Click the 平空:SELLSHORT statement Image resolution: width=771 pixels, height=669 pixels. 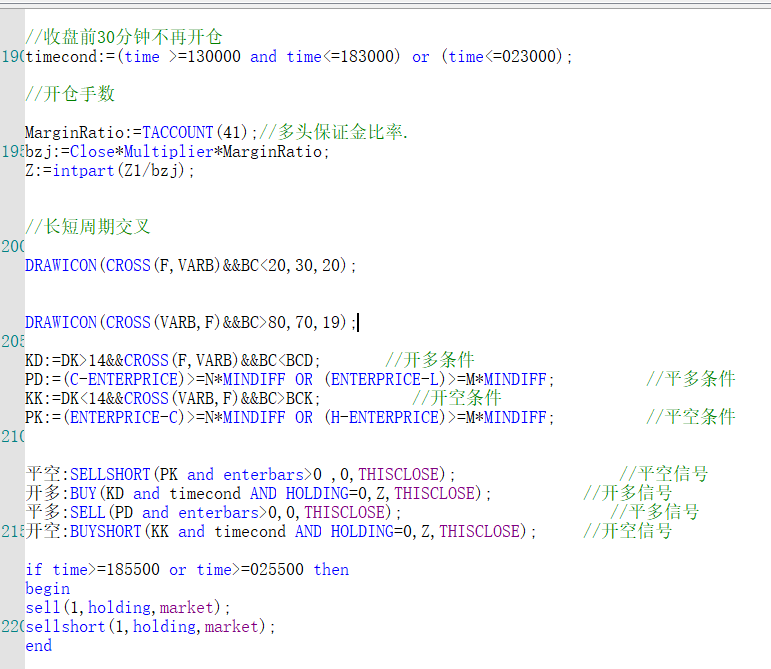(240, 474)
